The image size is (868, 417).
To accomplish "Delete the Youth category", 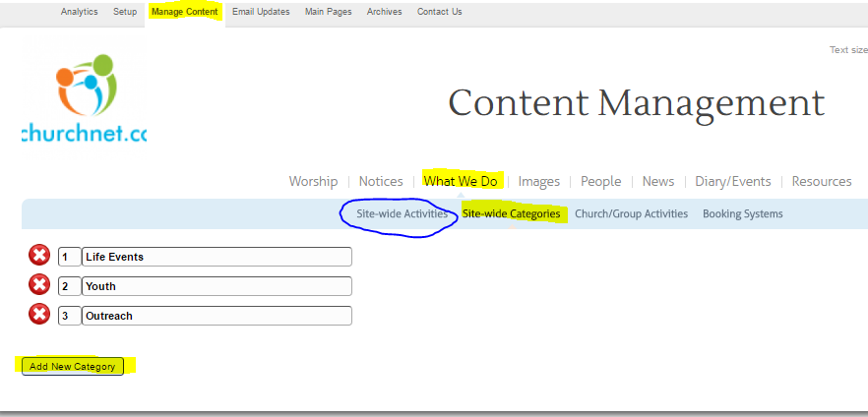I will pos(38,286).
